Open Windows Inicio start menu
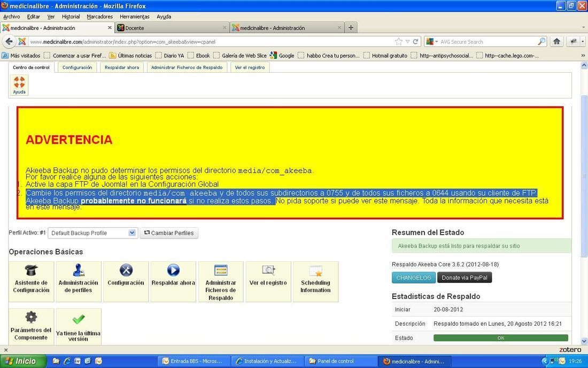Screen dimensions: 588x368 click(x=23, y=361)
